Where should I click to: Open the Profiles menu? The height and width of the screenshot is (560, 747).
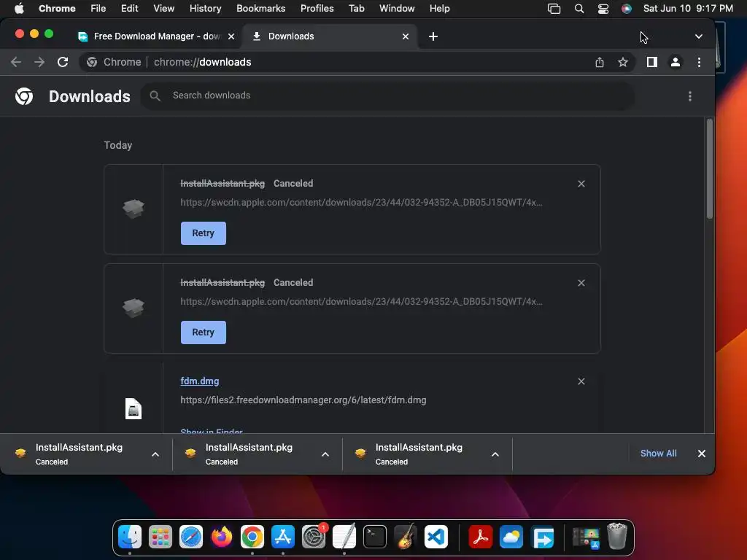(317, 8)
